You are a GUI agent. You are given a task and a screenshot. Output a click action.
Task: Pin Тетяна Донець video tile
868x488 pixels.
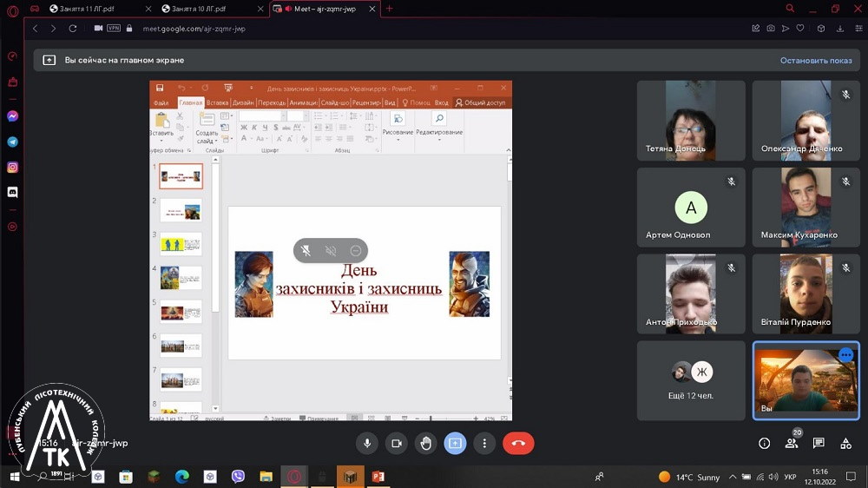coord(691,120)
